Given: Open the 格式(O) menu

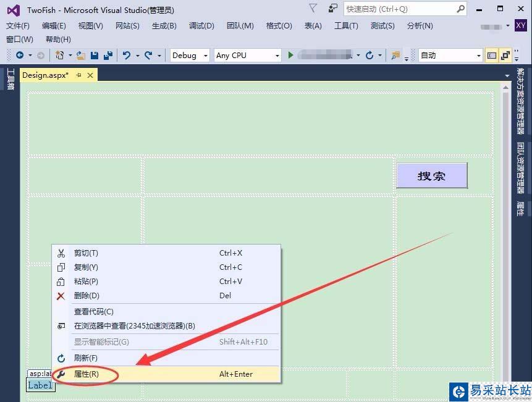Looking at the screenshot, I should pyautogui.click(x=279, y=26).
